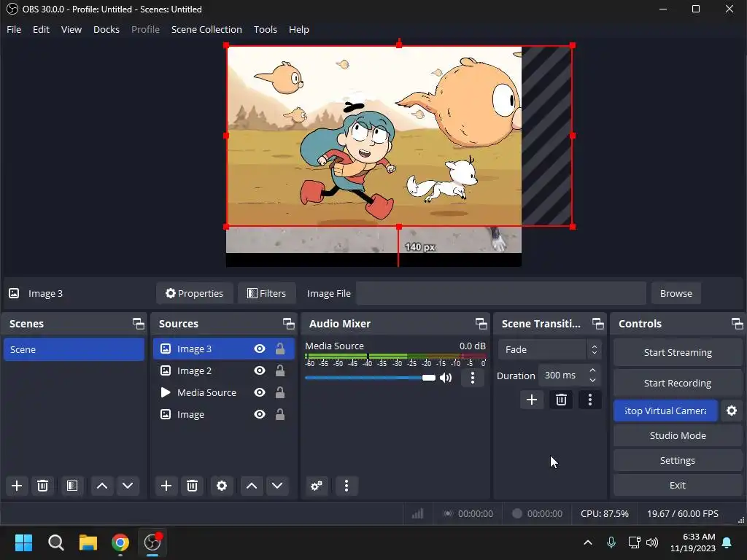Viewport: 747px width, 560px height.
Task: Remove selected source with trash icon
Action: [x=192, y=486]
